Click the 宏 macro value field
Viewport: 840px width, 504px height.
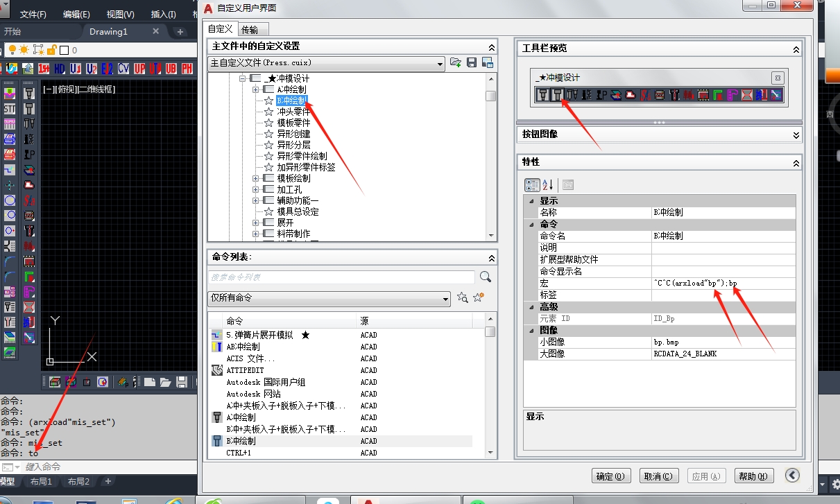(x=723, y=283)
